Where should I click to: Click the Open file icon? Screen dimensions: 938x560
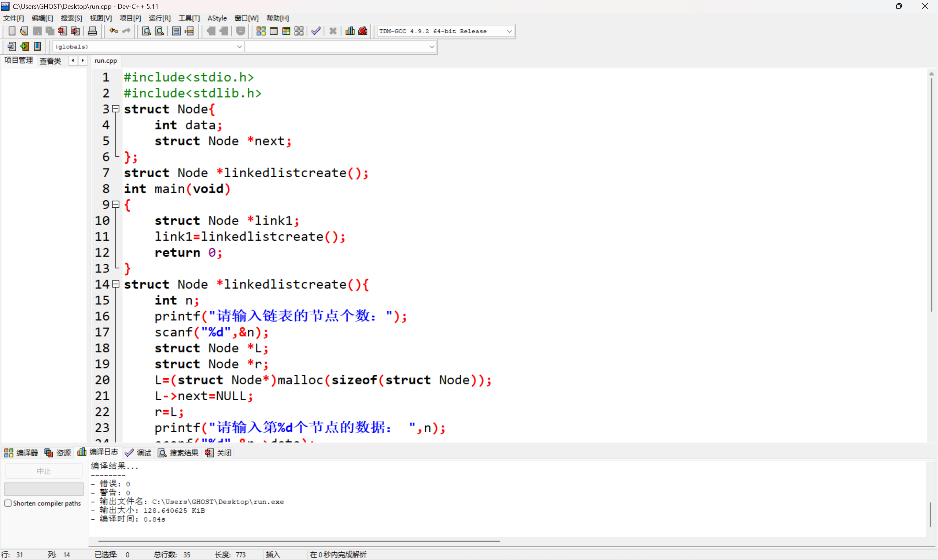[24, 31]
